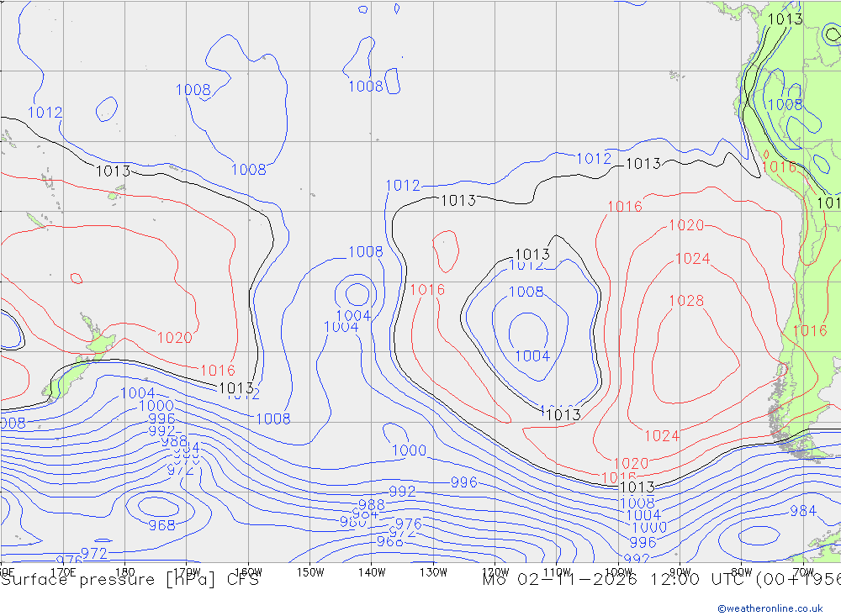Click the 160W longitude axis label
The image size is (841, 616).
coord(248,572)
